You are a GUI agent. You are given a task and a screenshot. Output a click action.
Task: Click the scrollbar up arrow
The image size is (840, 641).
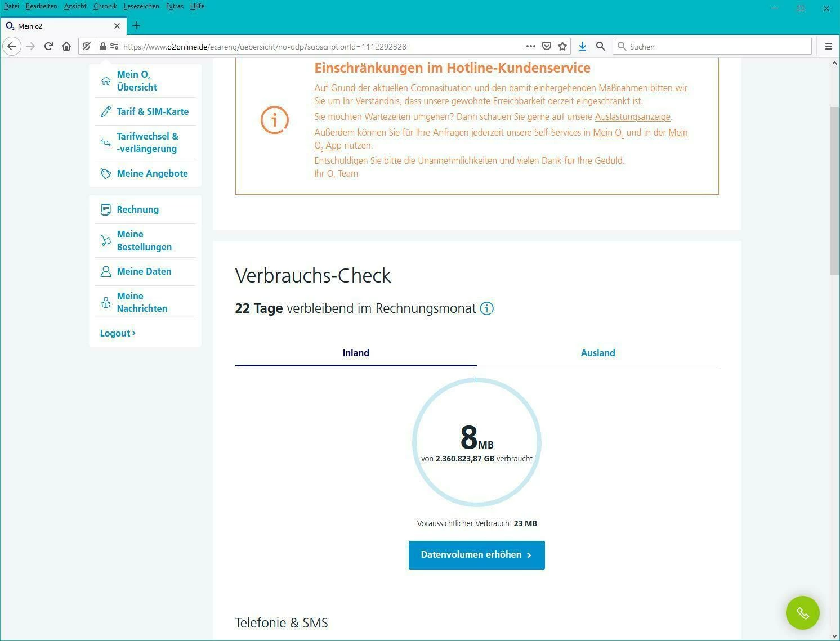pyautogui.click(x=834, y=63)
